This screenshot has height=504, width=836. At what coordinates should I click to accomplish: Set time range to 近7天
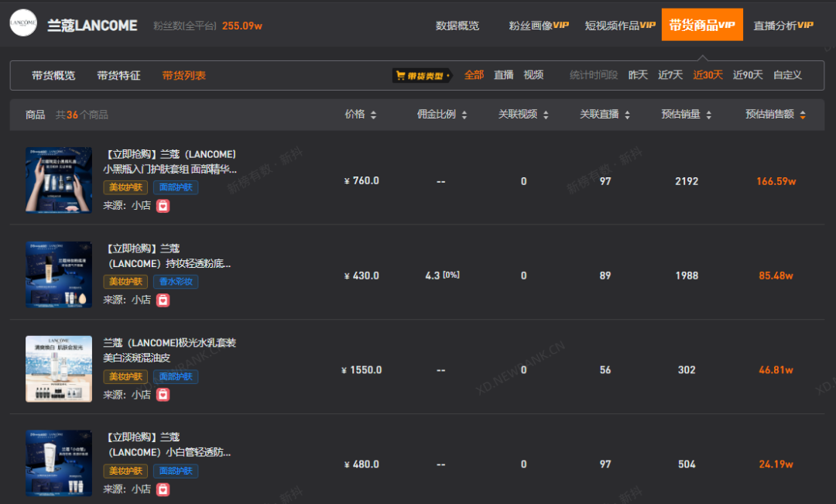(670, 75)
